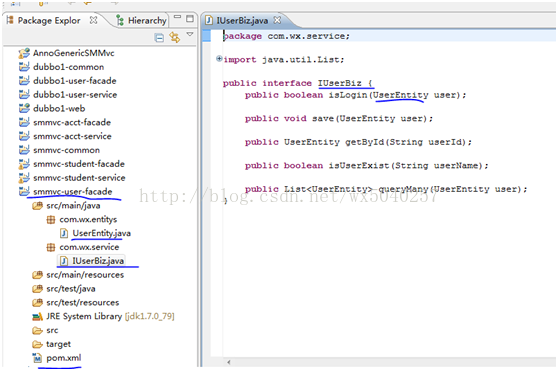This screenshot has height=371, width=558.
Task: Click the dubbo1-user-service project icon
Action: (x=24, y=95)
